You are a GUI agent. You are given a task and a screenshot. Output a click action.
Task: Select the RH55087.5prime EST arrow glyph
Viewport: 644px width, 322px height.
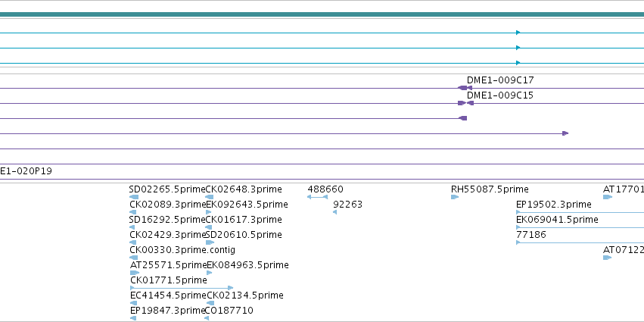point(455,197)
